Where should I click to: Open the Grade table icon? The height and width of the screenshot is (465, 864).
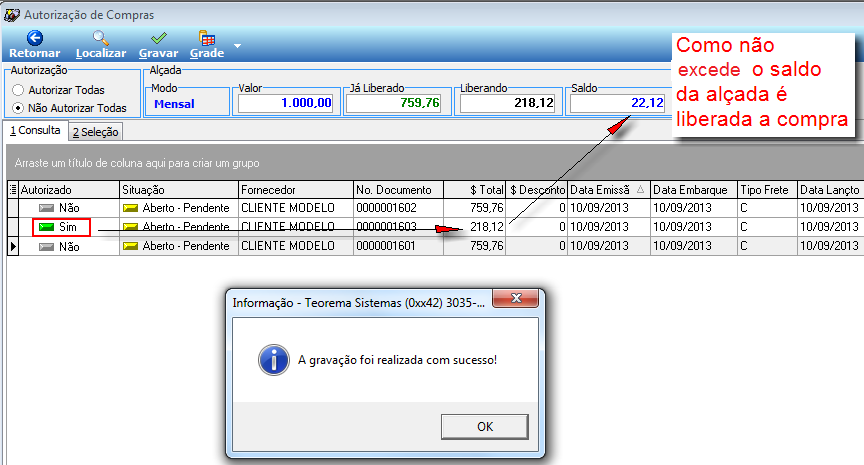(x=207, y=38)
